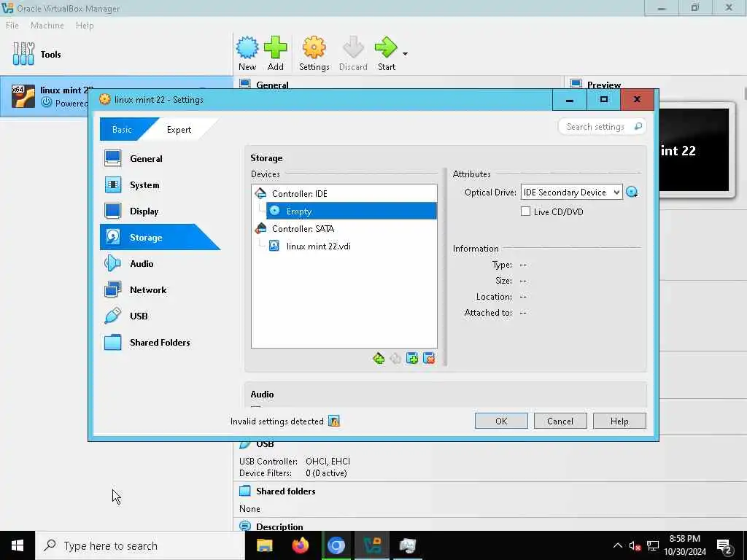Click the Shared folders section header

[x=286, y=491]
